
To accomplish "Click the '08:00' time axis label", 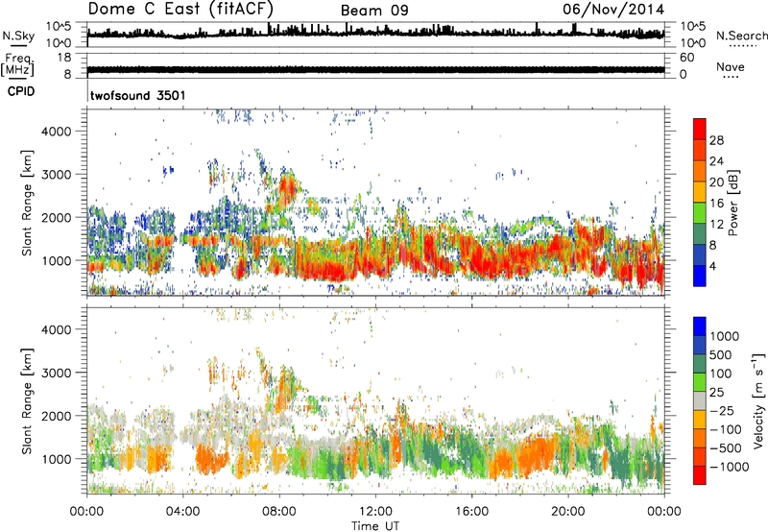I will tap(279, 512).
